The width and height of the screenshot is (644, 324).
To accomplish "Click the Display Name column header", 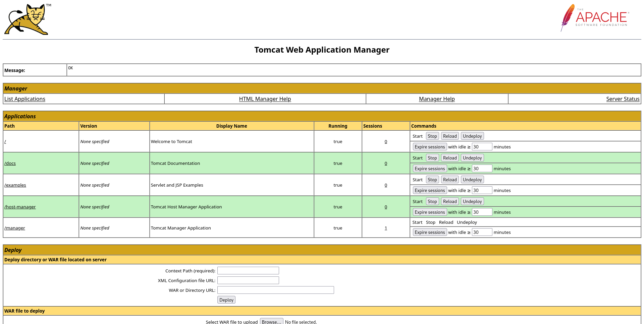I will [x=231, y=126].
